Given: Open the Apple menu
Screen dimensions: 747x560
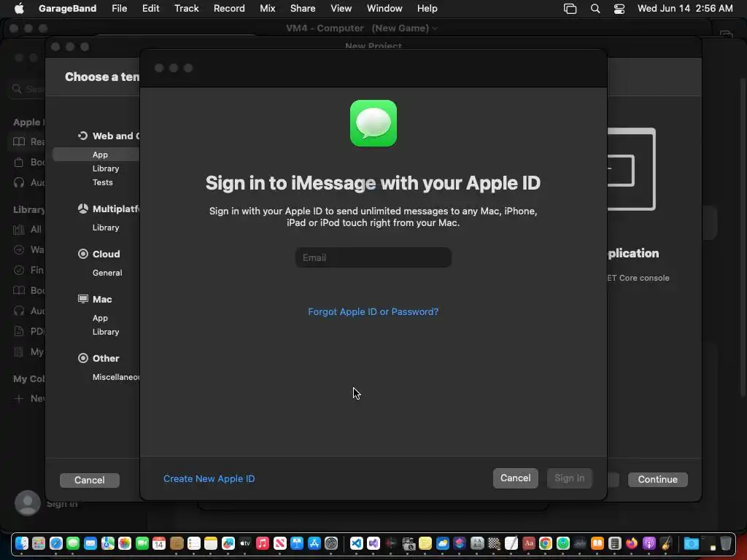Looking at the screenshot, I should pos(19,8).
